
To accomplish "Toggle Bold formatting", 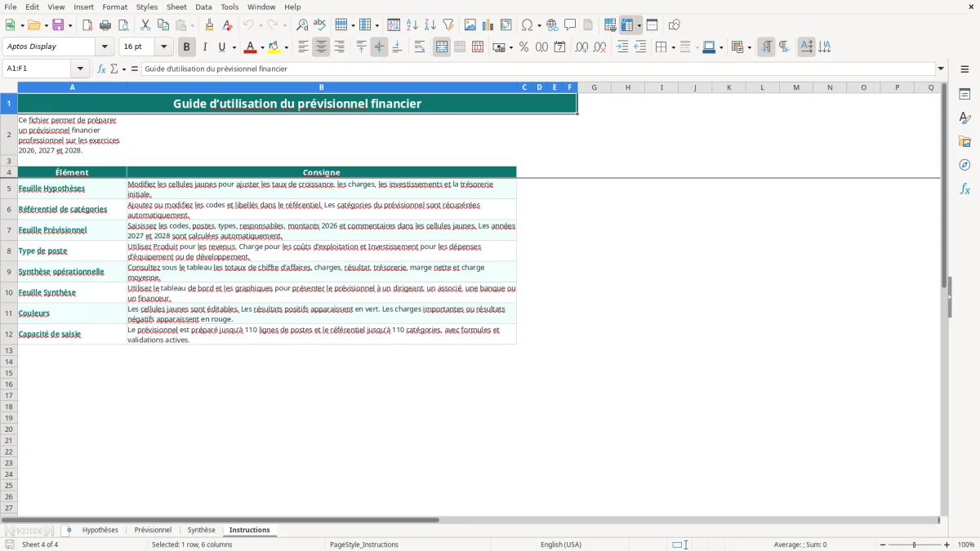I will pyautogui.click(x=186, y=47).
